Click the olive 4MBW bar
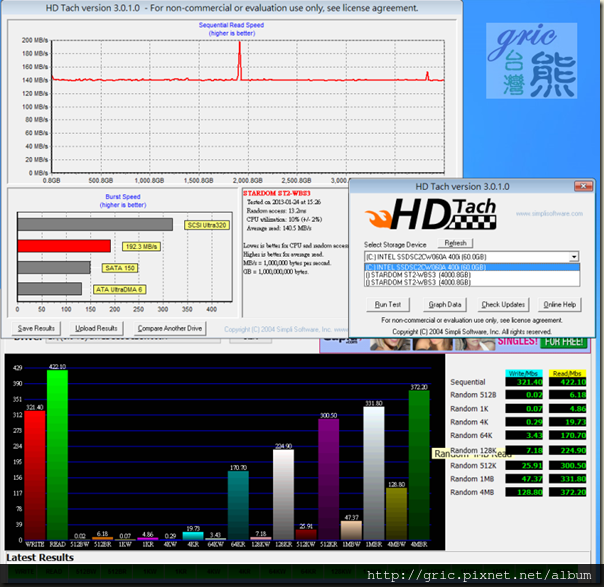 coord(396,513)
